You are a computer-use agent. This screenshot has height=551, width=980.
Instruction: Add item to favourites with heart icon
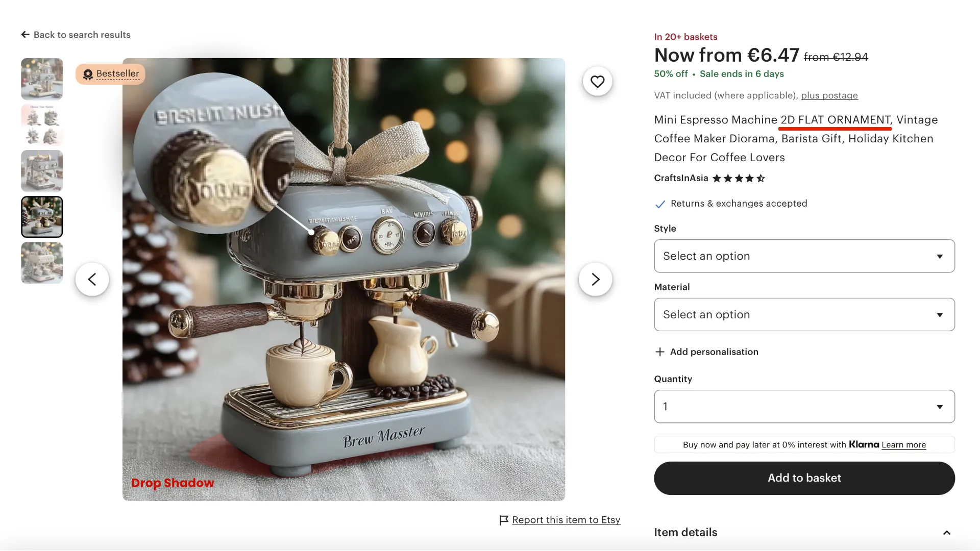pyautogui.click(x=597, y=82)
